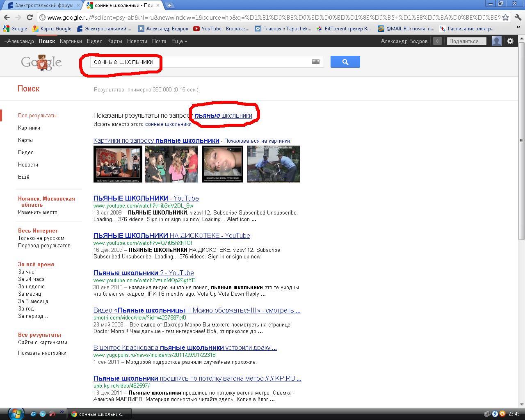Open the Главная :: Tapochek bookmark
This screenshot has width=525, height=420.
click(x=283, y=29)
